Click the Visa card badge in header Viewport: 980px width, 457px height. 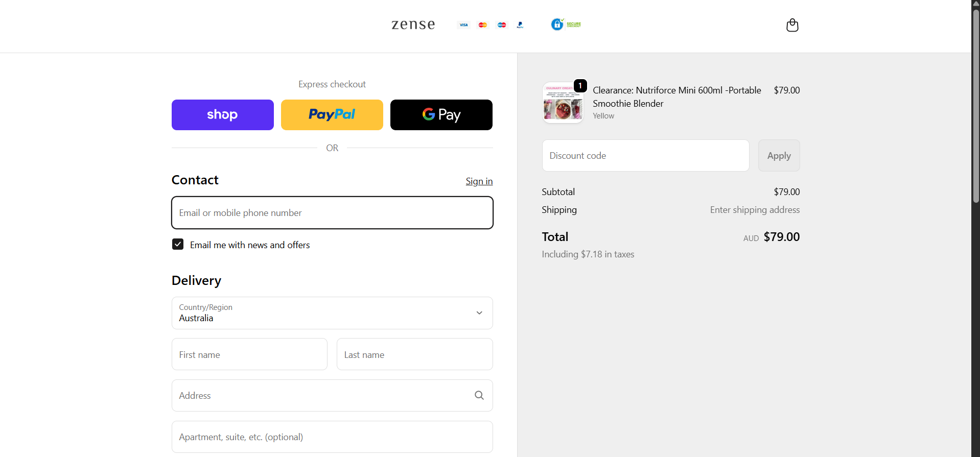coord(463,25)
